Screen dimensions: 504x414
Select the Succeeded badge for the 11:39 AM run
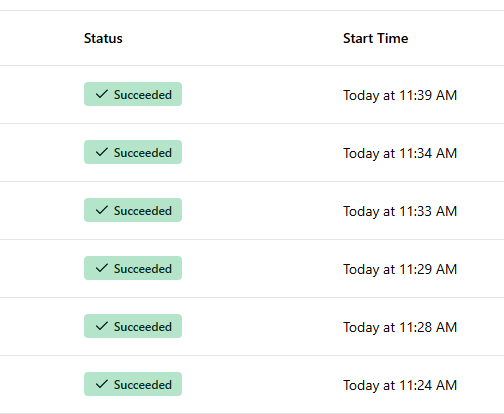133,94
